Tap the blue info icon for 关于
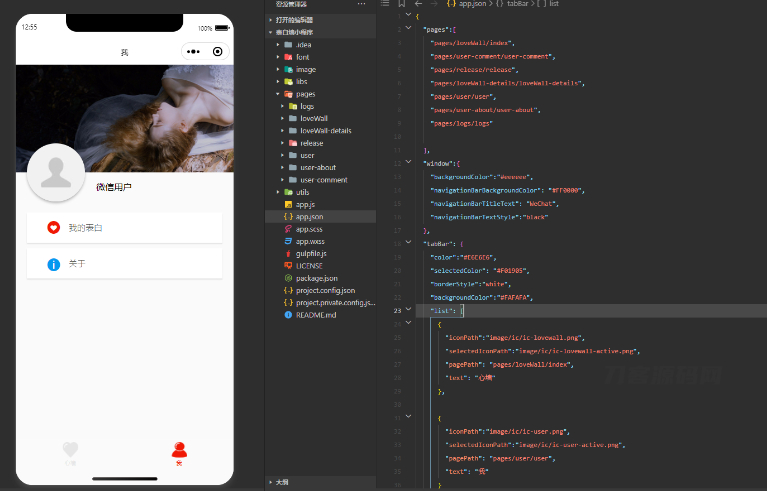This screenshot has height=491, width=767. (53, 265)
